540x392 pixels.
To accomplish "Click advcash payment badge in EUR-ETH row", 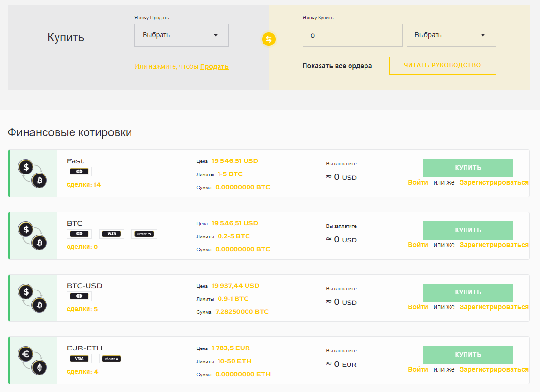I will (x=112, y=359).
